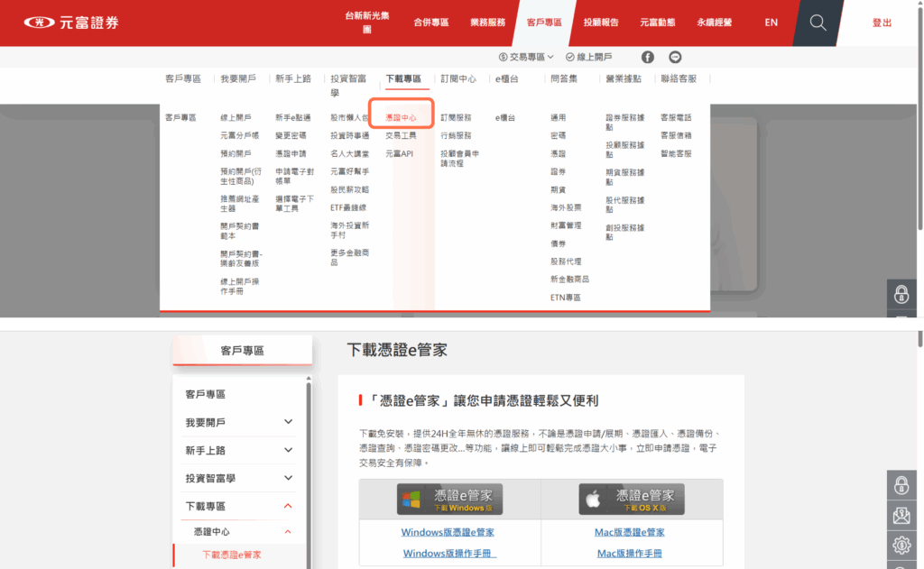Expand 新手上路 sidebar section
Viewport: 924px width, 569px height.
click(288, 450)
